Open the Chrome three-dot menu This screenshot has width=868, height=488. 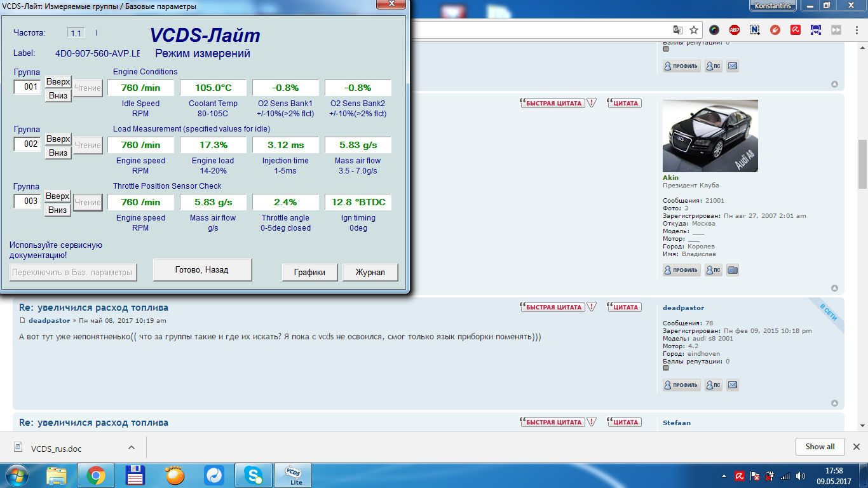click(856, 30)
